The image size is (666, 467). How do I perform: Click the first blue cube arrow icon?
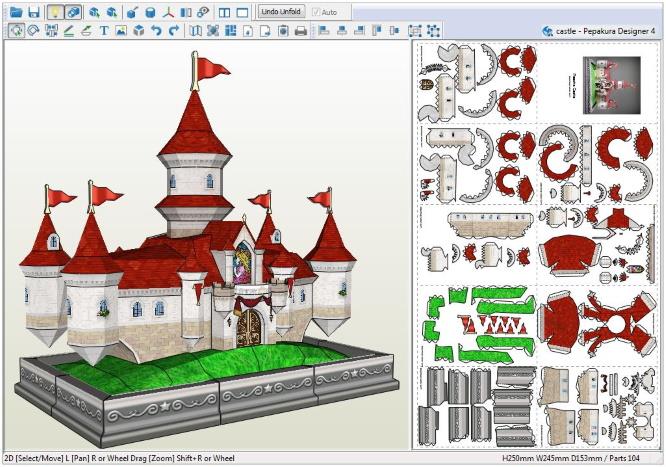click(x=94, y=12)
